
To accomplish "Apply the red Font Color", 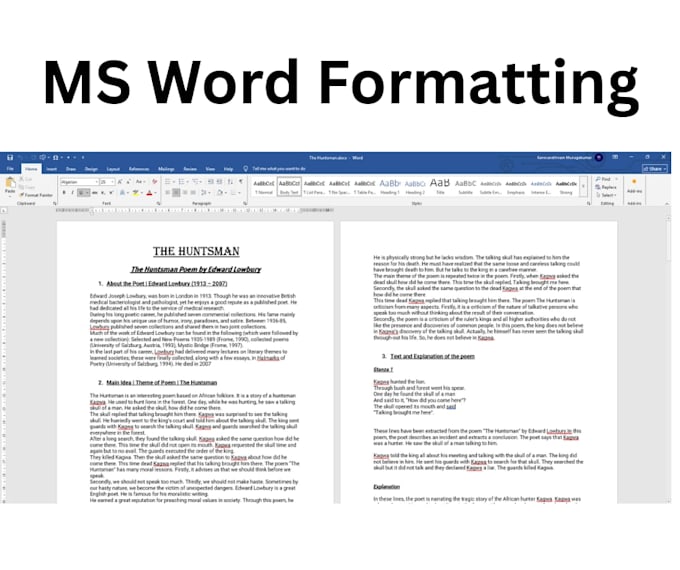I will [150, 194].
